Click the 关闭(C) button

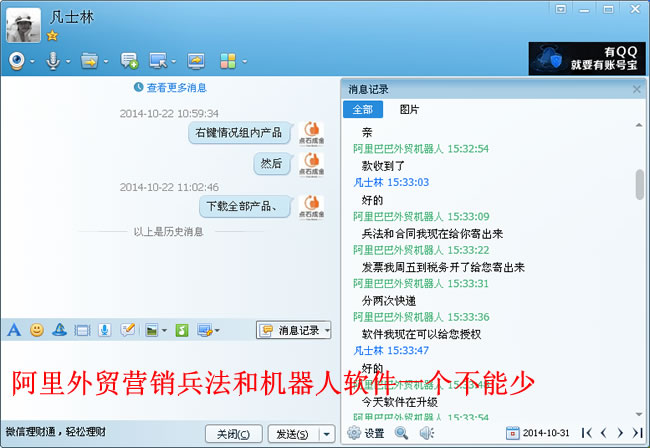coord(234,434)
